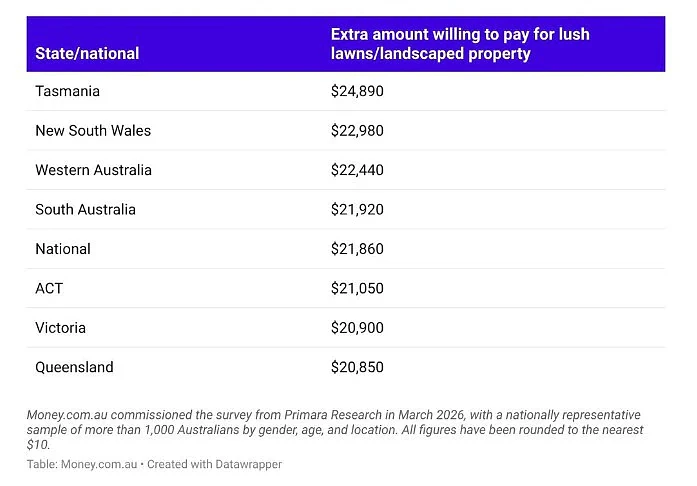Image resolution: width=697 pixels, height=486 pixels.
Task: Click the State/national column header
Action: click(87, 53)
